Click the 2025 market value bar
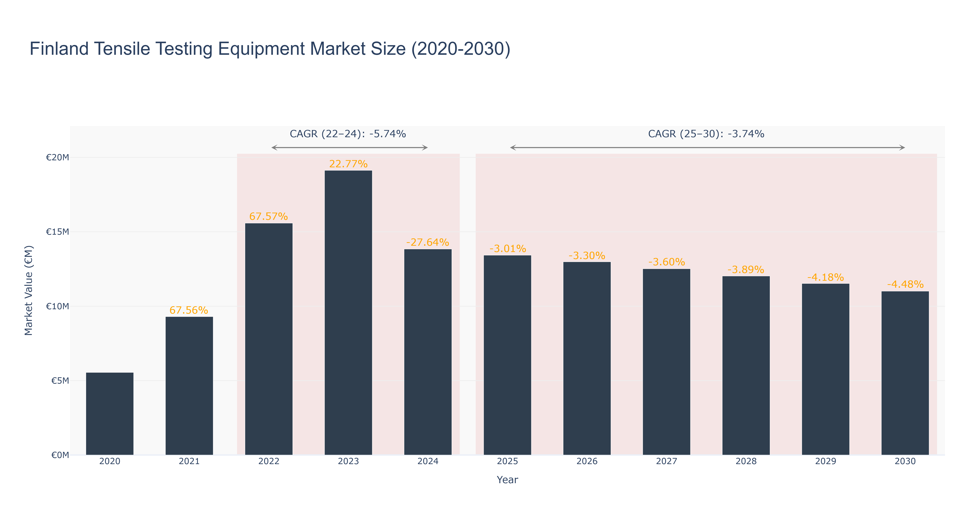The image size is (980, 525). pos(507,355)
